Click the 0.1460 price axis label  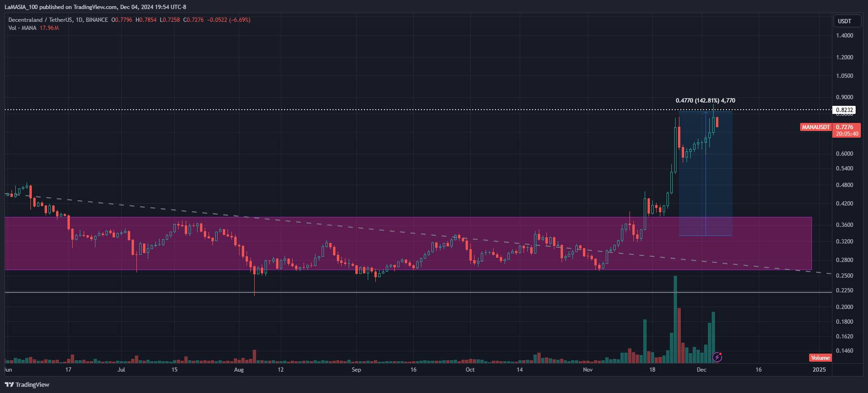pos(844,351)
